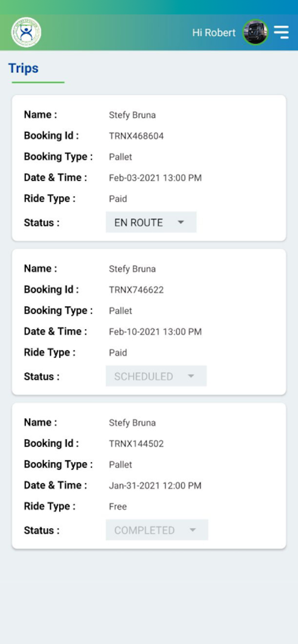Tap the Free ride type label

click(117, 507)
